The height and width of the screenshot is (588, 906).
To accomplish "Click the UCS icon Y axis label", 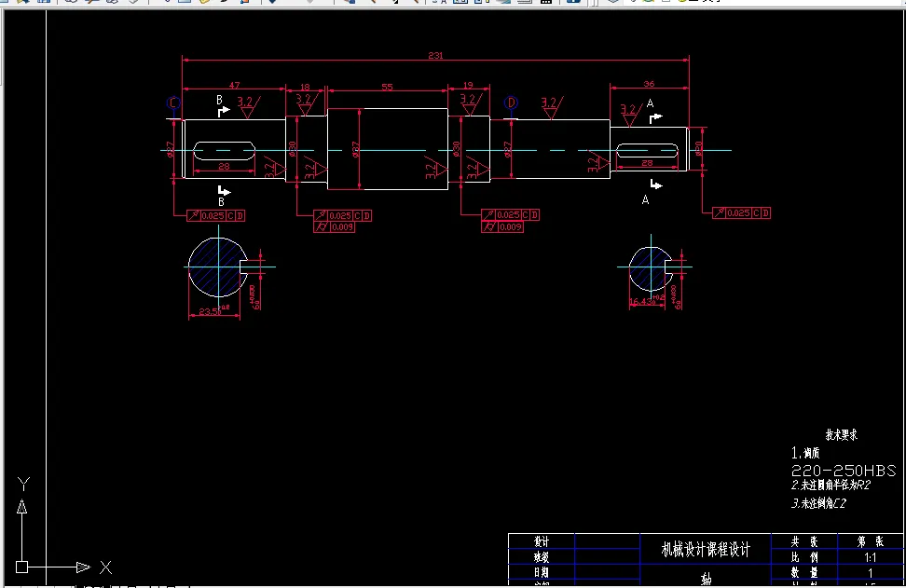I will coord(23,484).
